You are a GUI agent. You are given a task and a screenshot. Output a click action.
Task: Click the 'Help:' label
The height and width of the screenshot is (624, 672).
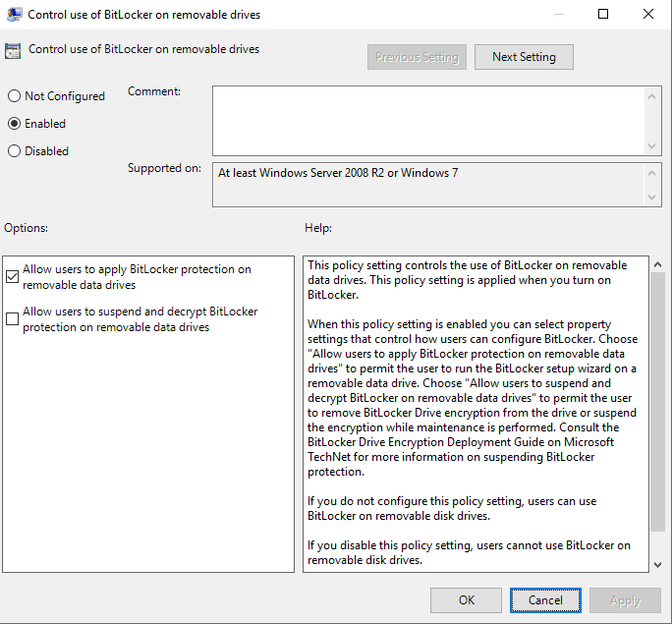pyautogui.click(x=318, y=228)
